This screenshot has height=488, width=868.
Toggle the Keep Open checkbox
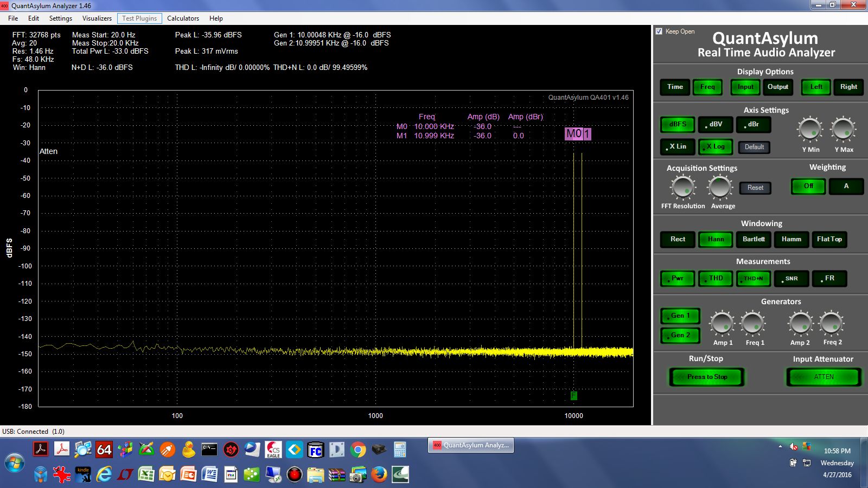(x=659, y=31)
